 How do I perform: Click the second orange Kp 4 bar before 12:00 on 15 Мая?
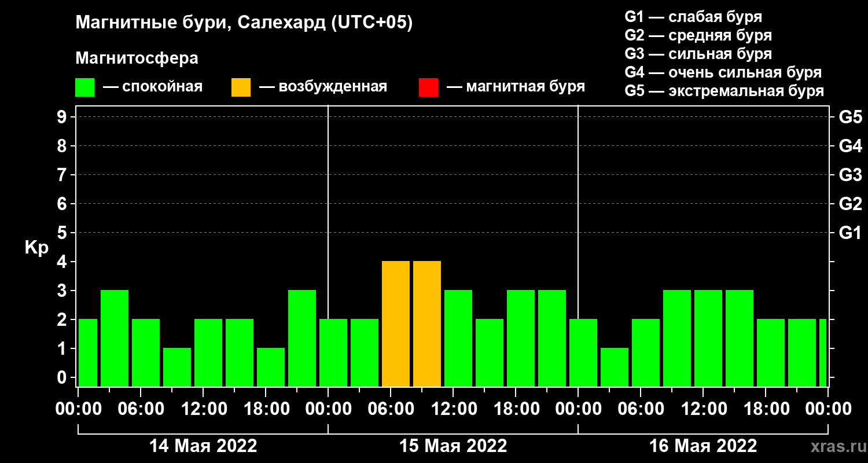(427, 324)
